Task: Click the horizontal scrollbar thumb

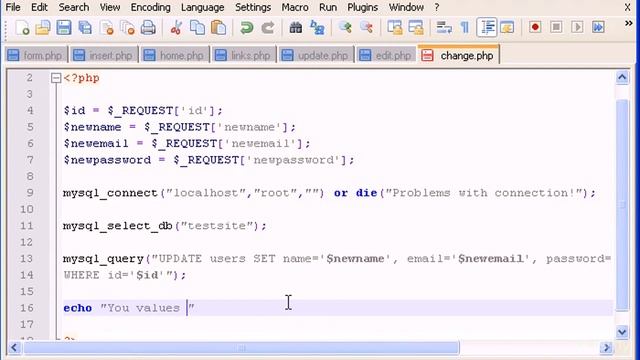Action: click(x=241, y=348)
